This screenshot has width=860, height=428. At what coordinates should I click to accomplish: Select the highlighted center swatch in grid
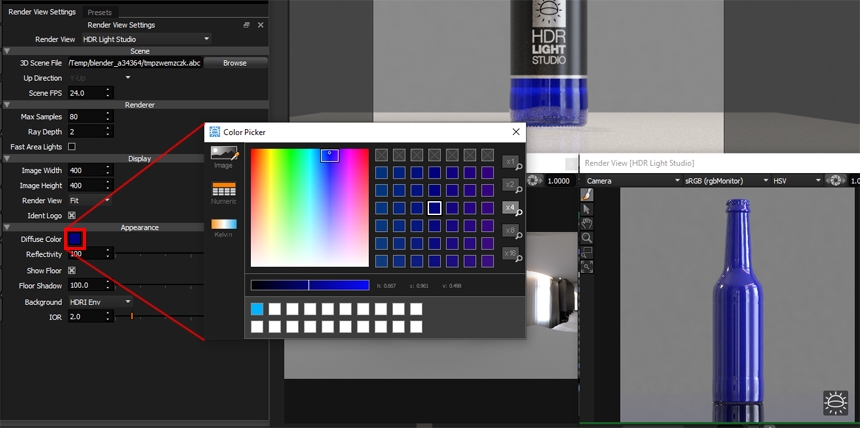pos(434,208)
